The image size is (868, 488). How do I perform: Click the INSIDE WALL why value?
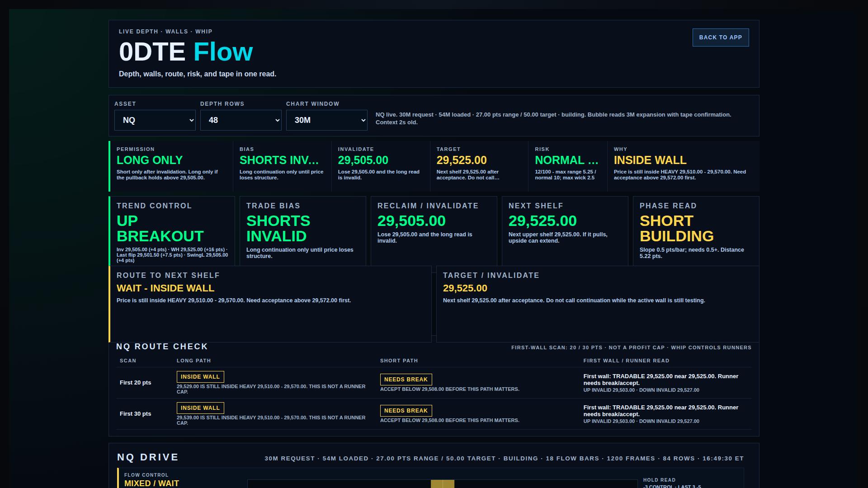[650, 160]
